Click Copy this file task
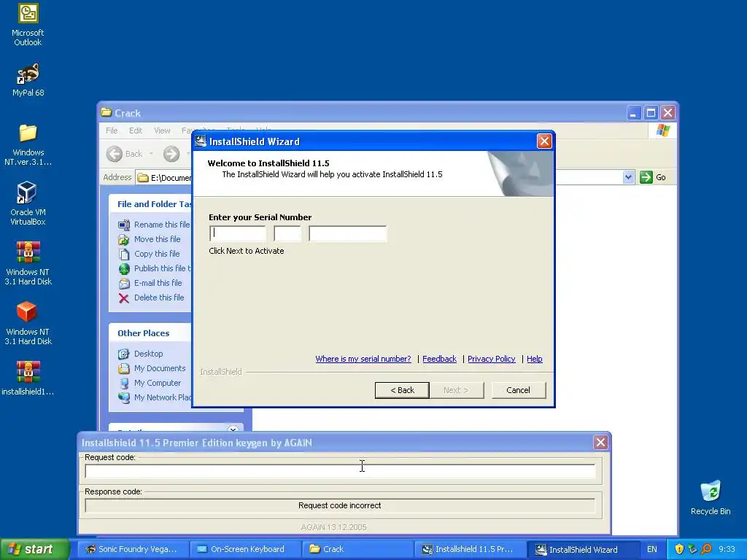 149,254
